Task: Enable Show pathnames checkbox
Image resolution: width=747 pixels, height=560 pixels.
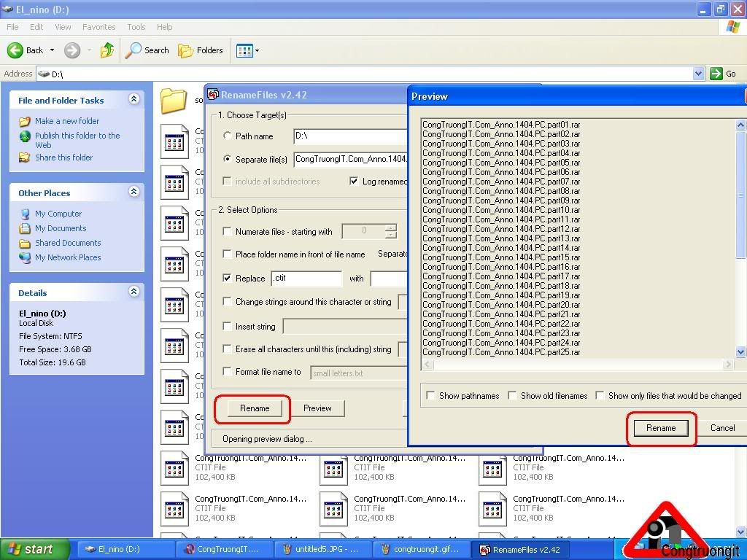Action: [432, 396]
